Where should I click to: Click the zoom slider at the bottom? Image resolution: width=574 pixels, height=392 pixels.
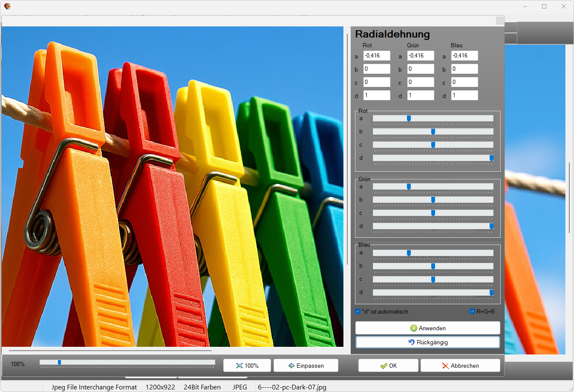60,363
